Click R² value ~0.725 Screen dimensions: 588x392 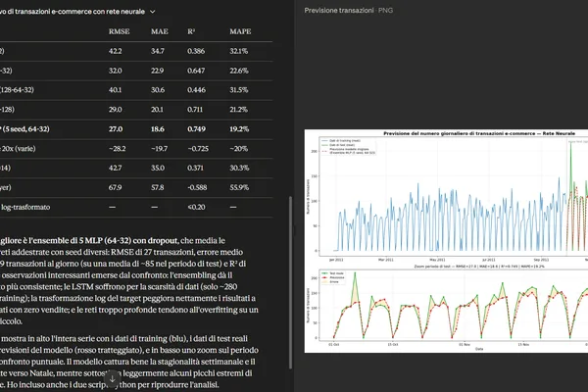point(198,149)
